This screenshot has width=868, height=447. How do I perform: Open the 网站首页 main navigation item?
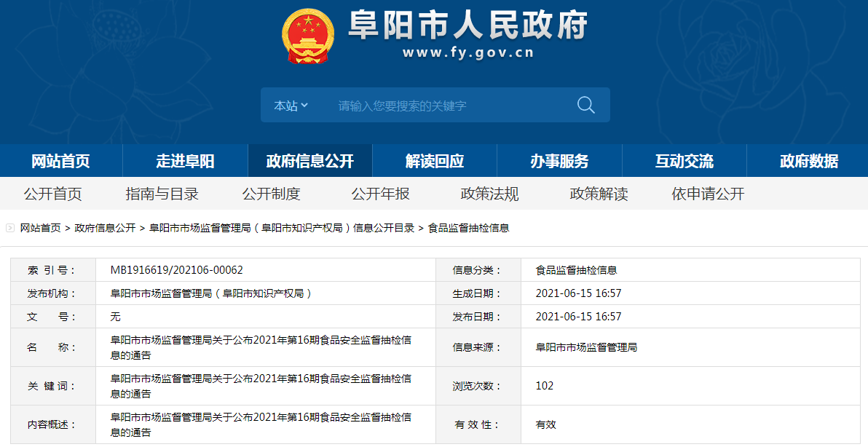(61, 161)
